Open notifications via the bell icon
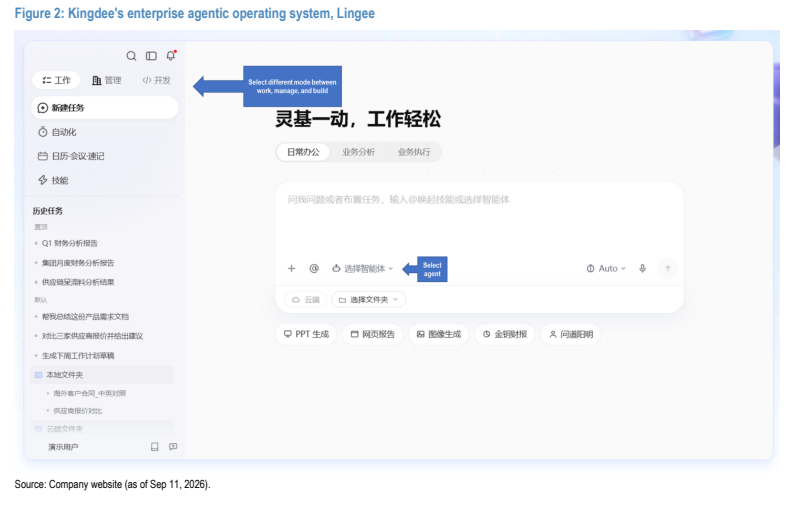 click(171, 56)
